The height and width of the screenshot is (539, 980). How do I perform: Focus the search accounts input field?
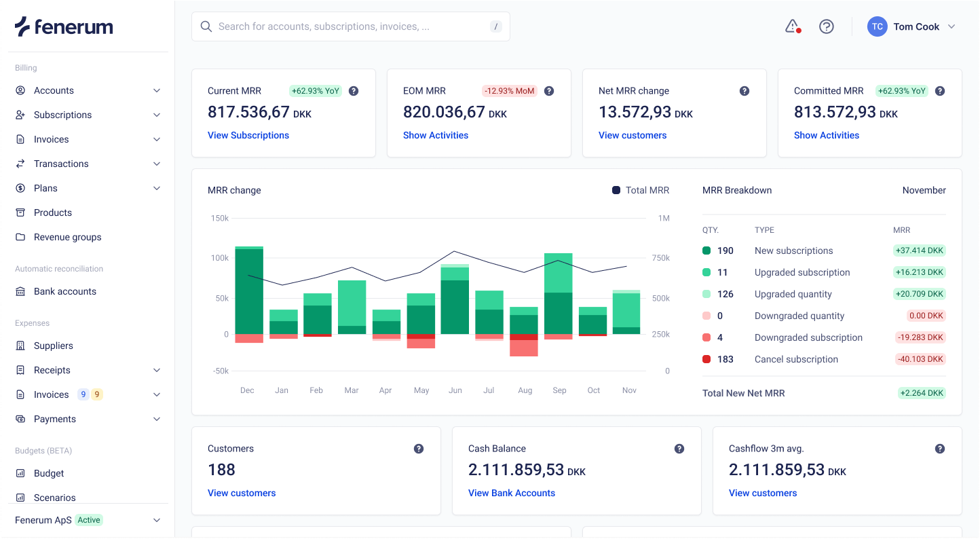click(x=351, y=26)
